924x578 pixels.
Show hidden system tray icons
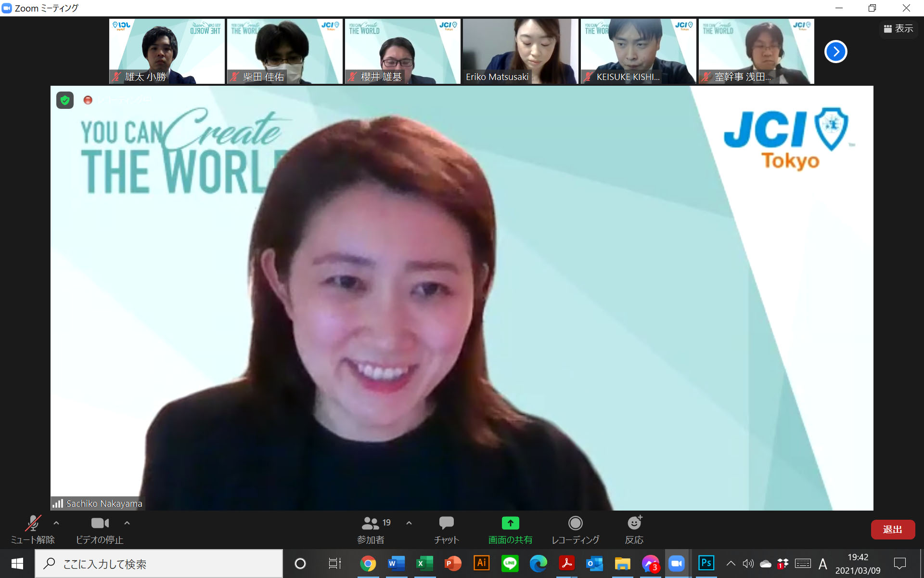pos(731,564)
